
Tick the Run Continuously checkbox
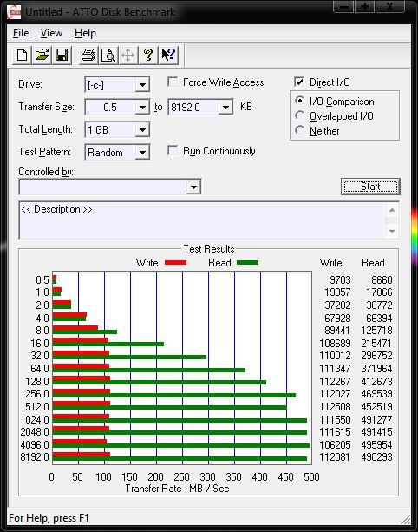[x=173, y=151]
